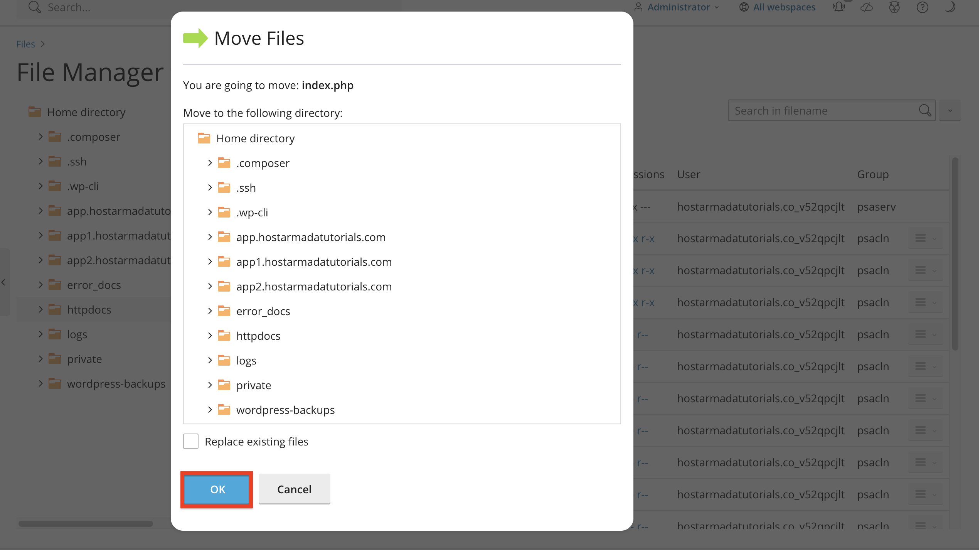
Task: Click the User column header
Action: [689, 174]
